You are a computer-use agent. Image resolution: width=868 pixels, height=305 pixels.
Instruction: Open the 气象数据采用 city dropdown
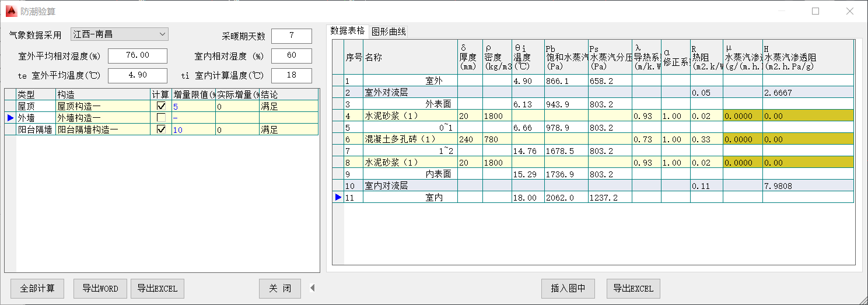120,34
